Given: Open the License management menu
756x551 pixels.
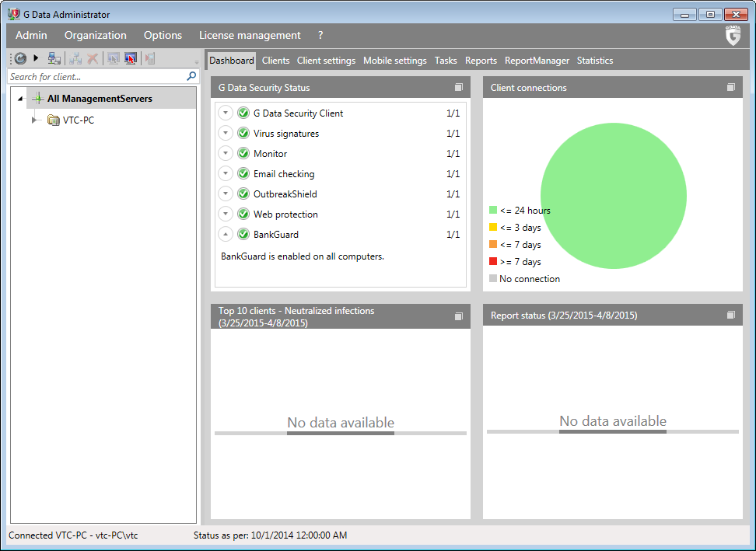Looking at the screenshot, I should (250, 36).
